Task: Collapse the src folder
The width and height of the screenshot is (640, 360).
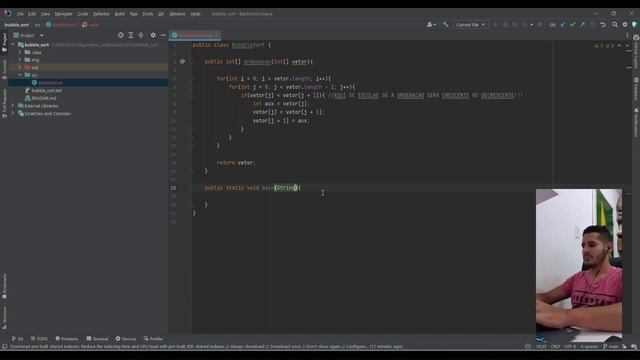Action: (20, 75)
